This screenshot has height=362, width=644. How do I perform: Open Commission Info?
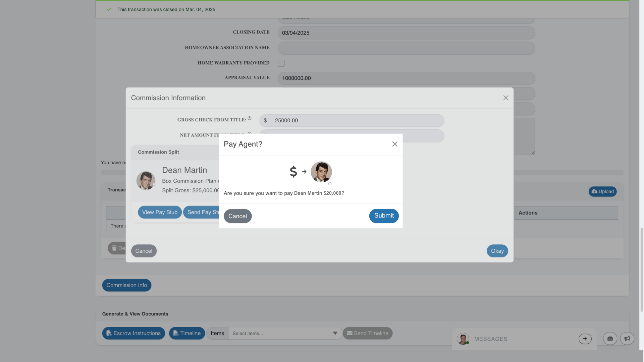pyautogui.click(x=126, y=285)
